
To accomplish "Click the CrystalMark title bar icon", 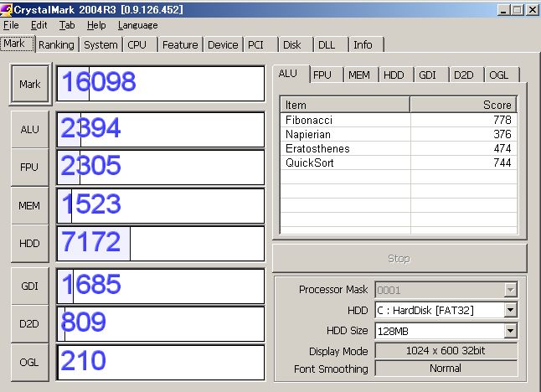I will pos(8,9).
